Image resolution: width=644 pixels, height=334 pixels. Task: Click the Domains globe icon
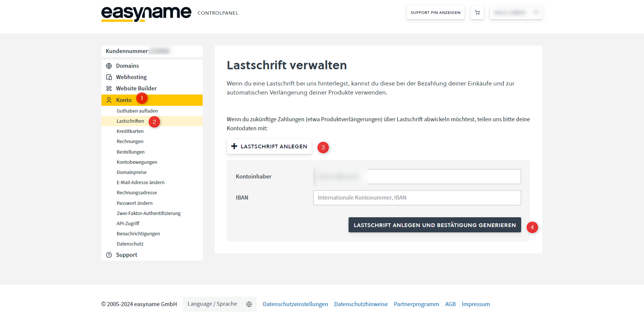[109, 66]
